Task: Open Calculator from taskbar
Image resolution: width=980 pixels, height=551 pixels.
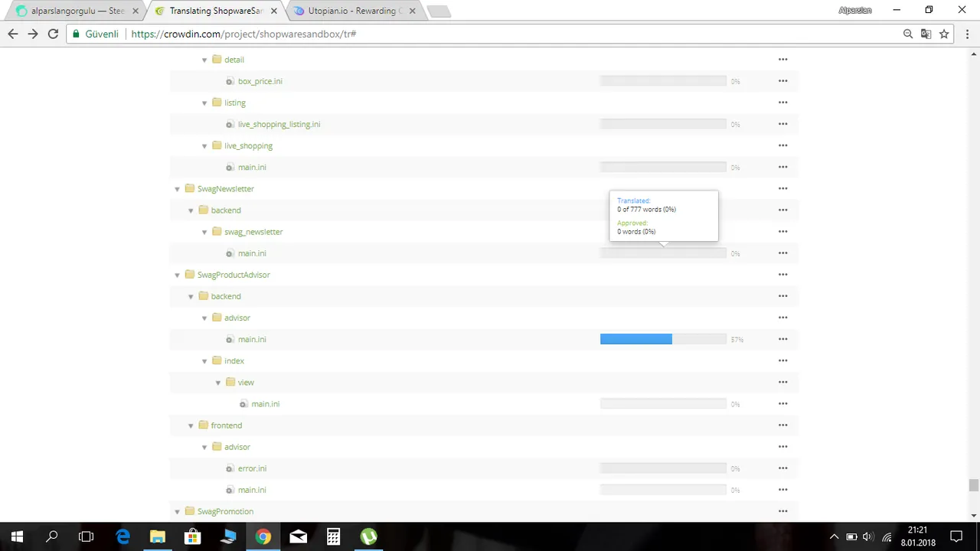Action: 333,536
